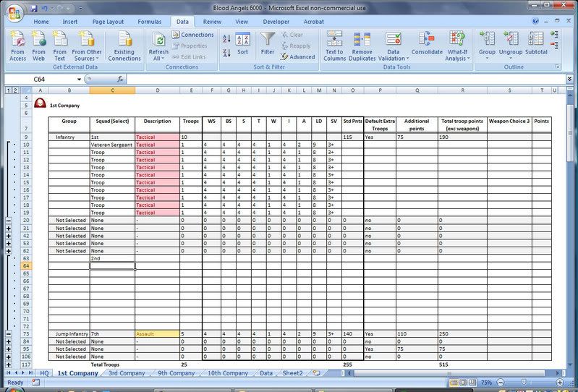Launch Text to Columns wizard
This screenshot has width=578, height=392.
point(334,46)
